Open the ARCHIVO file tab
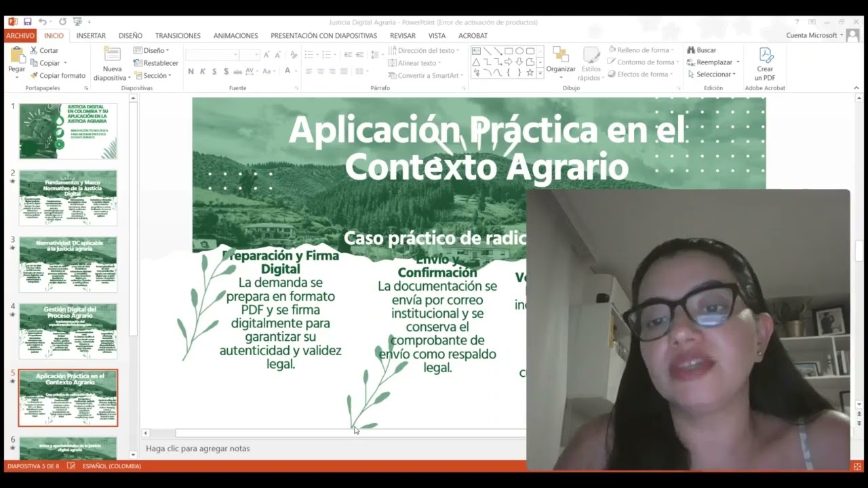 point(20,35)
